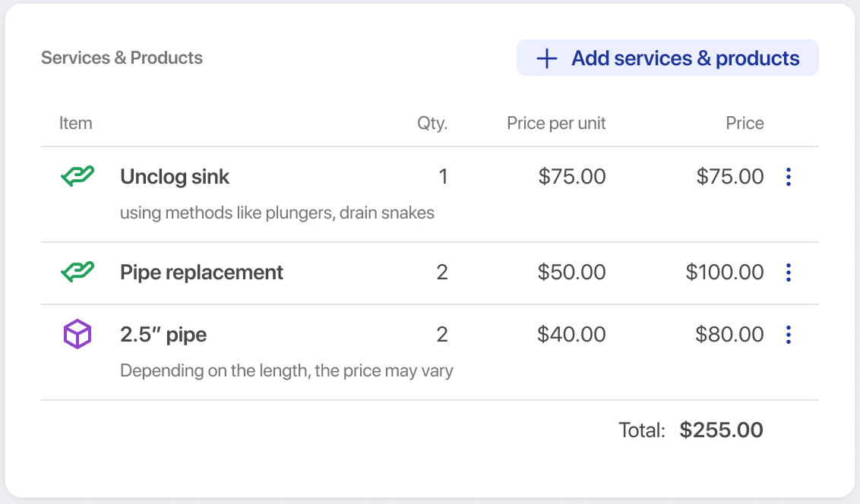860x504 pixels.
Task: Select the 2.5″ pipe item name
Action: pos(163,335)
